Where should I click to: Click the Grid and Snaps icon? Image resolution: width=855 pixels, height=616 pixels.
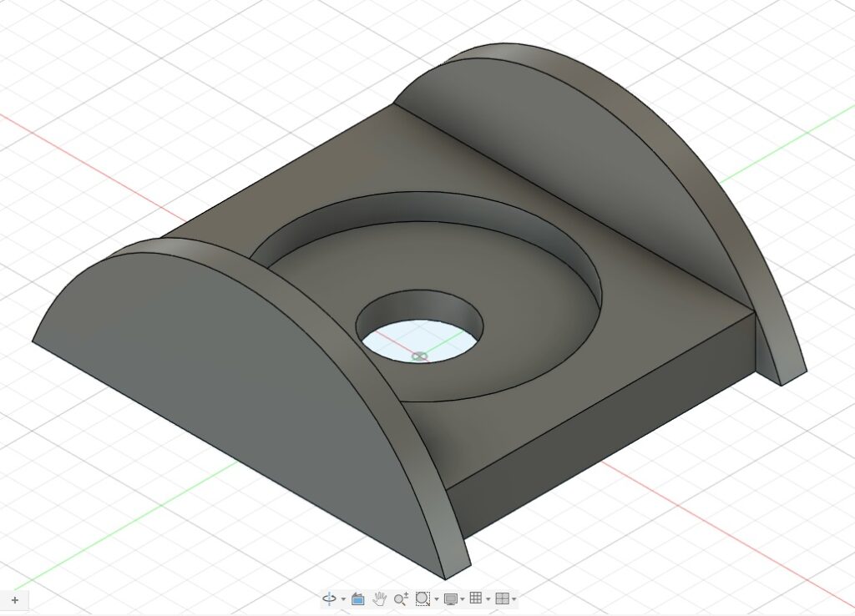[x=475, y=598]
